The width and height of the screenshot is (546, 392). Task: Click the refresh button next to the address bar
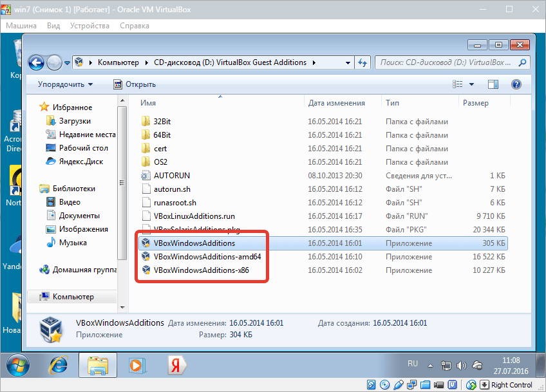pyautogui.click(x=362, y=62)
